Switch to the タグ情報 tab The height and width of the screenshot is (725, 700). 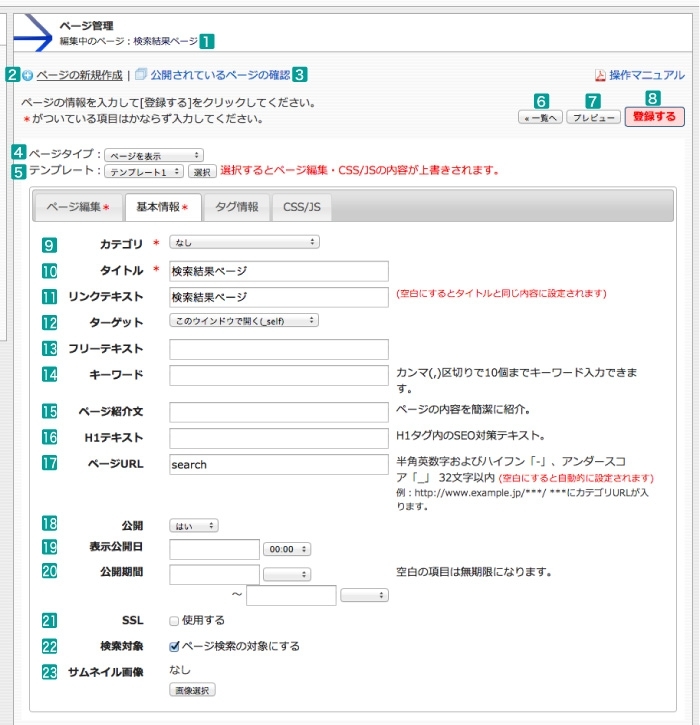tap(237, 207)
